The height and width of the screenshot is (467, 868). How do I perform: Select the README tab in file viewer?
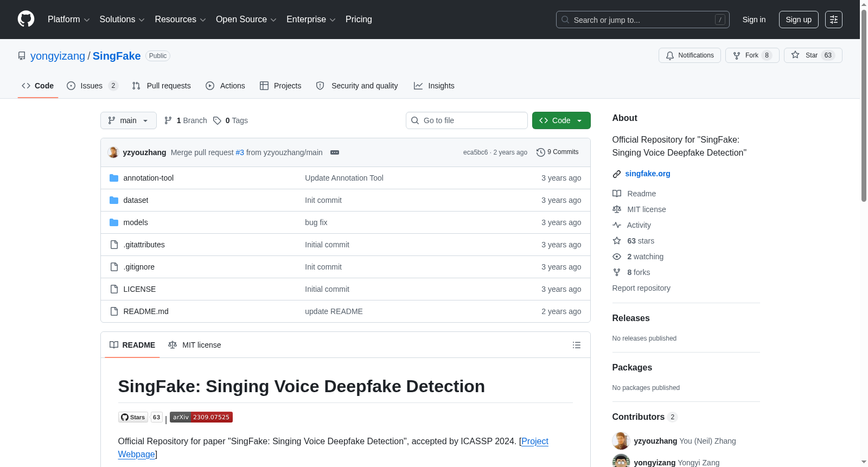pos(132,345)
